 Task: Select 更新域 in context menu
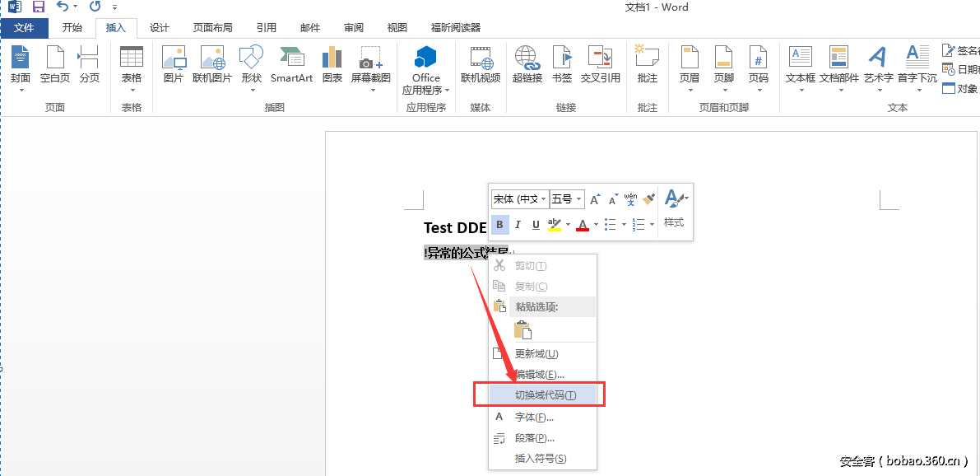click(536, 353)
